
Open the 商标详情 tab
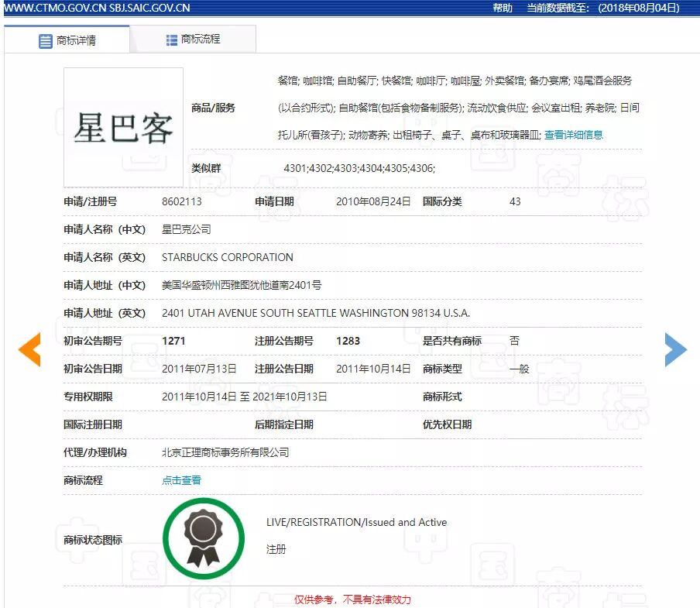click(67, 40)
